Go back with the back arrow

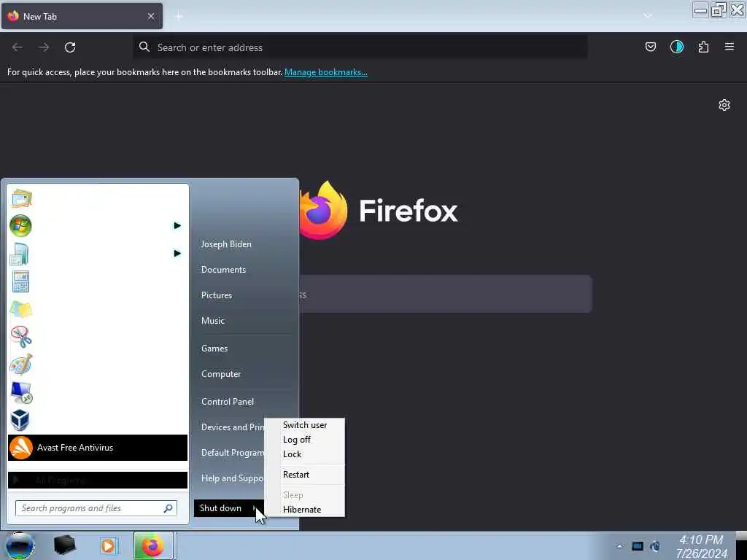coord(18,47)
